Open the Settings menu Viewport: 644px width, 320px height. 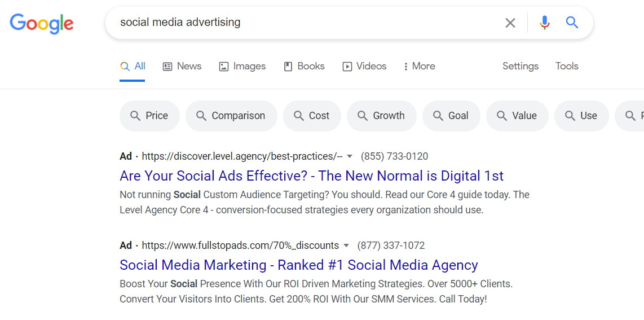pyautogui.click(x=521, y=66)
